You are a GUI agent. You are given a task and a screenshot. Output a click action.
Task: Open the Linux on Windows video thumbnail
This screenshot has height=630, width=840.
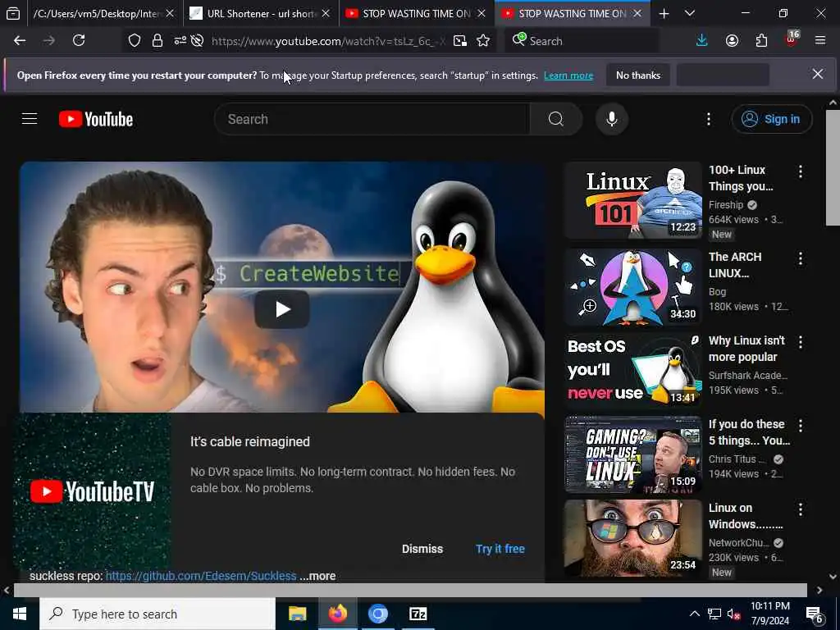633,537
